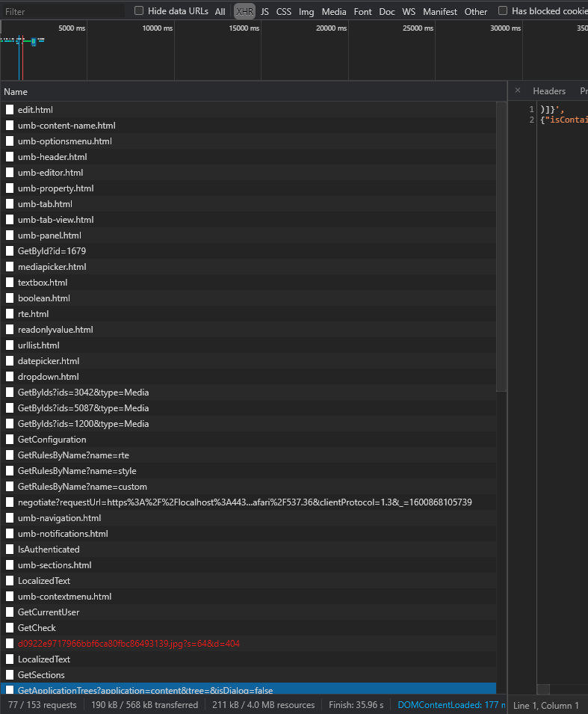Click the Manifest request filter
Image resolution: width=588 pixels, height=714 pixels.
[x=439, y=11]
